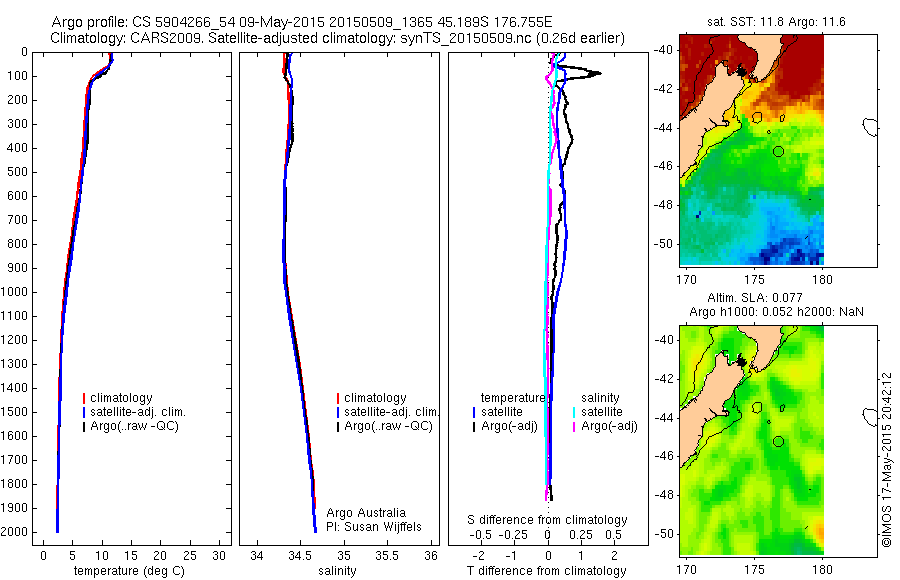The height and width of the screenshot is (580, 900).
Task: Click the 1500 depth tick label
Action: pyautogui.click(x=15, y=412)
